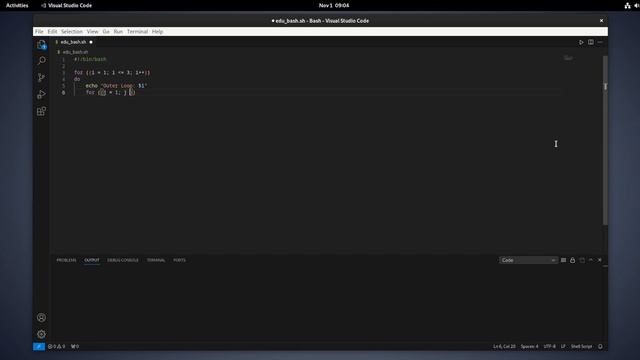Click line 1 shebang text
Screen dimensions: 640x360
coord(90,60)
